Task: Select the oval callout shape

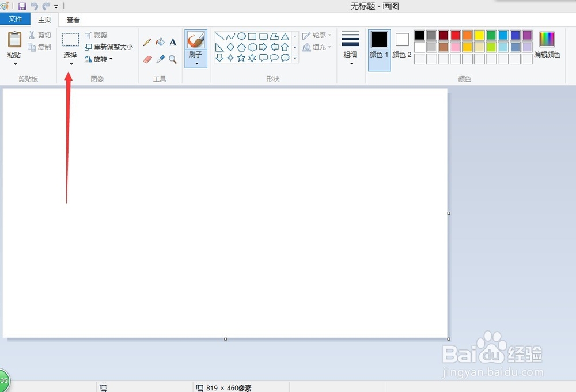Action: [x=274, y=58]
